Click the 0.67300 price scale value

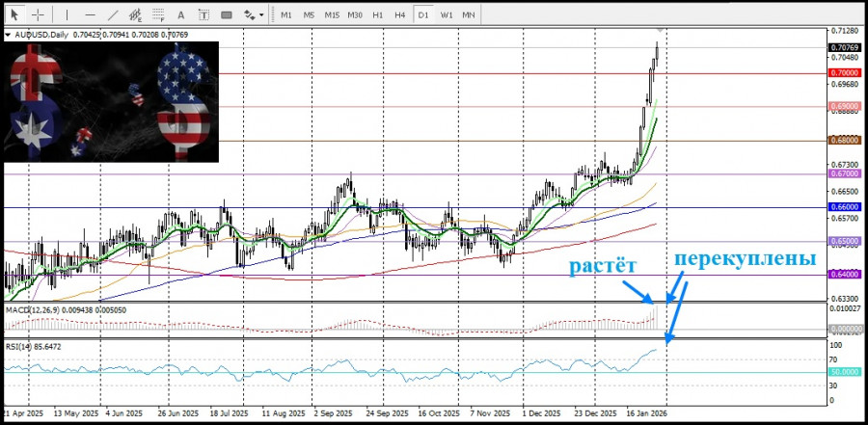pyautogui.click(x=844, y=165)
